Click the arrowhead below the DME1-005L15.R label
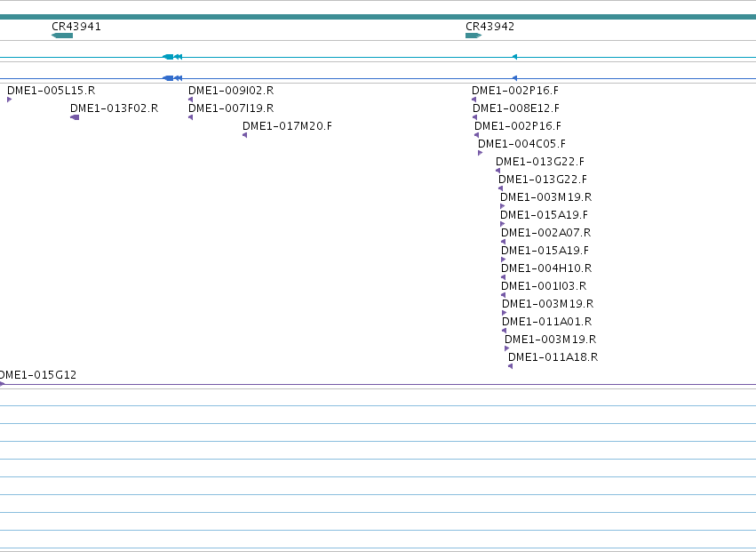Screen dimensions: 756x552 9,100
